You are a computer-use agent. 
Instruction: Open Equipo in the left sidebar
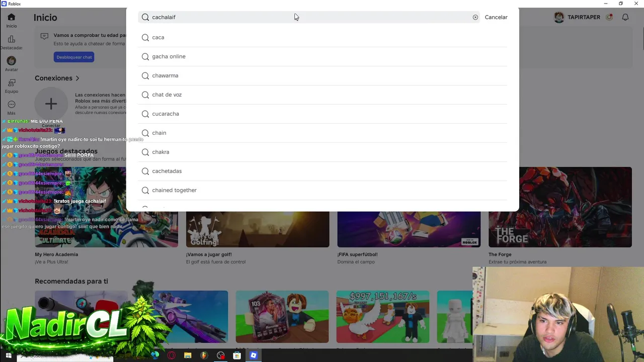tap(11, 86)
